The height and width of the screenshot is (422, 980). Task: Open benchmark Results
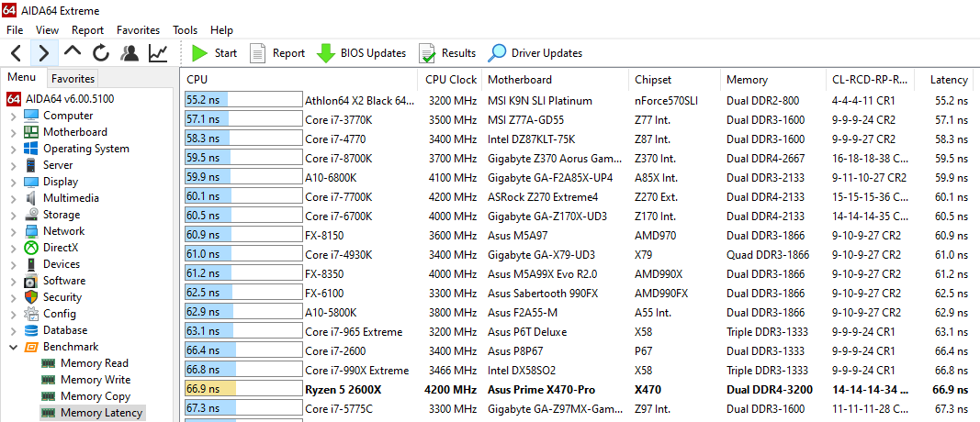(447, 53)
